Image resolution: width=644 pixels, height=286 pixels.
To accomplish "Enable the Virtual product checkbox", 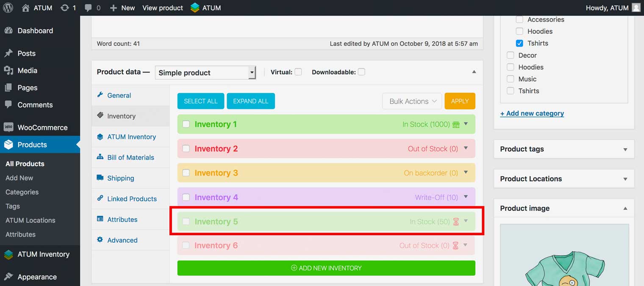I will coord(298,72).
